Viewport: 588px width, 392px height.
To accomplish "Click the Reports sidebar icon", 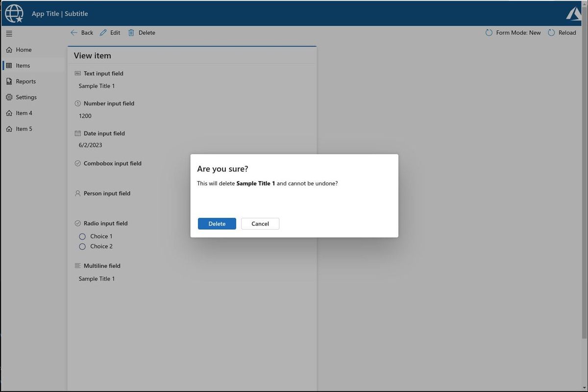I will point(9,81).
